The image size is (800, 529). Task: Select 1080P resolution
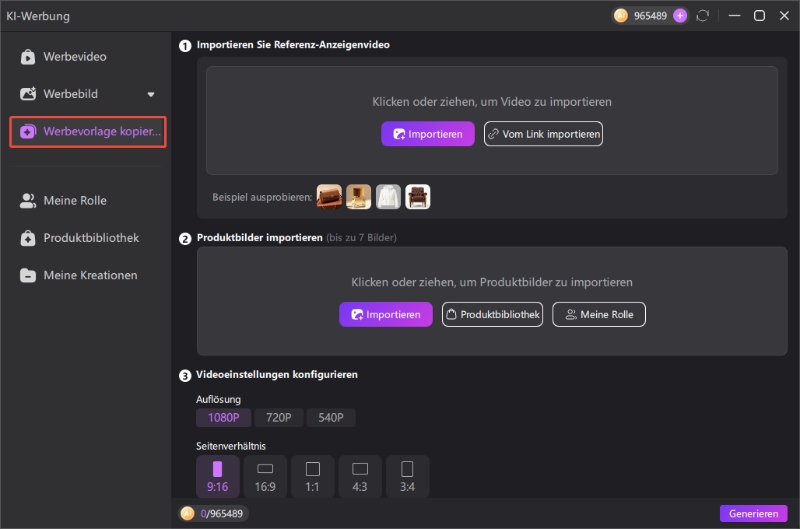(223, 417)
